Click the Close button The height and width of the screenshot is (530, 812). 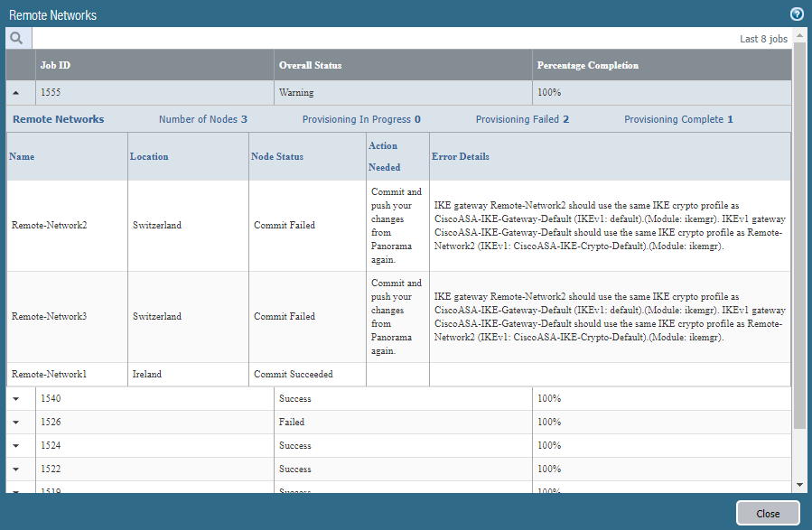767,514
